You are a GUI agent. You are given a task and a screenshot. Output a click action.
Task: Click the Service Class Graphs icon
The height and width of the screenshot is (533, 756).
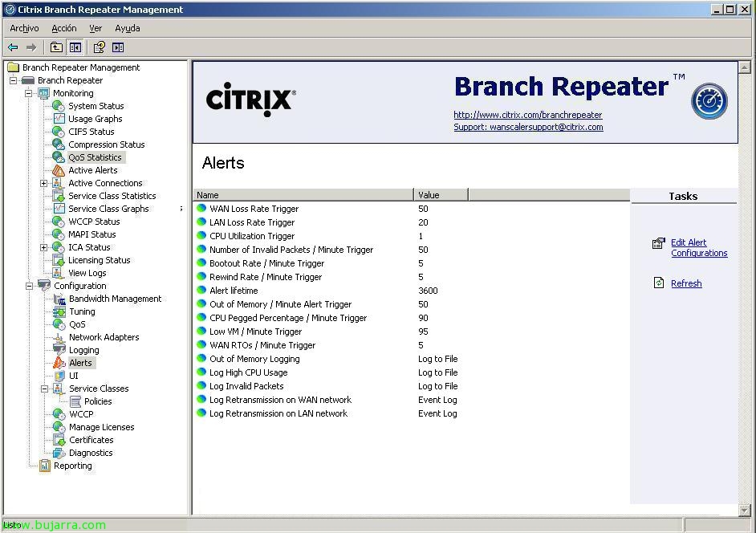pyautogui.click(x=59, y=209)
